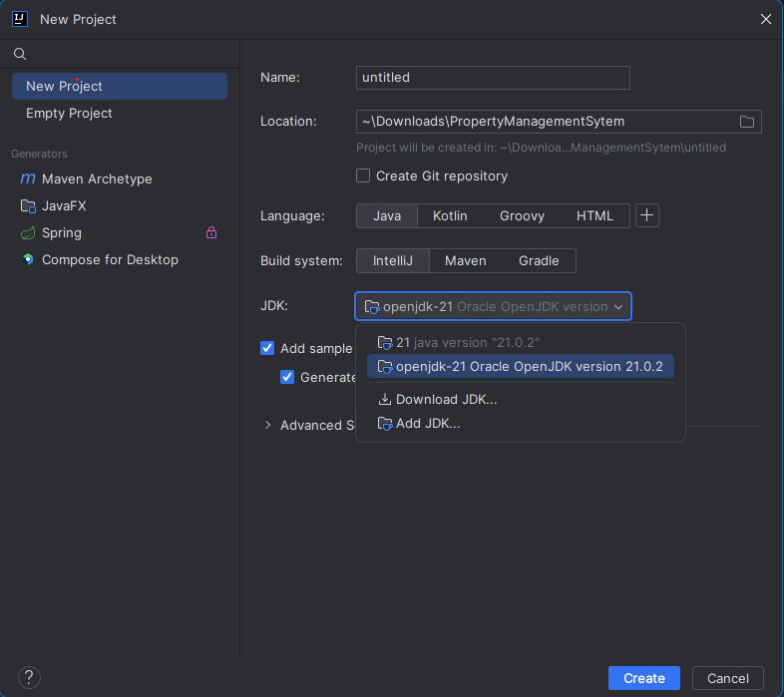Open Compose for Desktop generator
Screen dimensions: 784x697
pos(120,259)
